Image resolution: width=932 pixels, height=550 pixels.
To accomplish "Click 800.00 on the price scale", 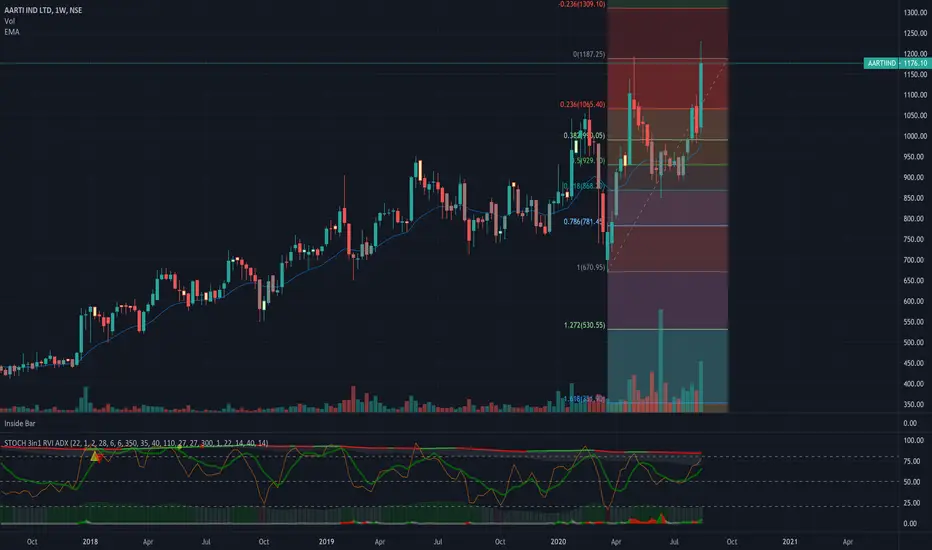I will 915,219.
